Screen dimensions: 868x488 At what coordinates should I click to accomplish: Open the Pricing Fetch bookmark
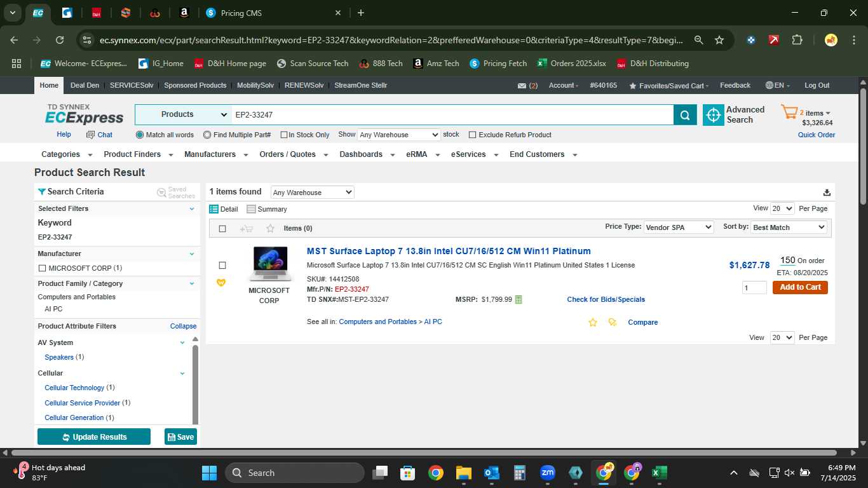[x=498, y=64]
